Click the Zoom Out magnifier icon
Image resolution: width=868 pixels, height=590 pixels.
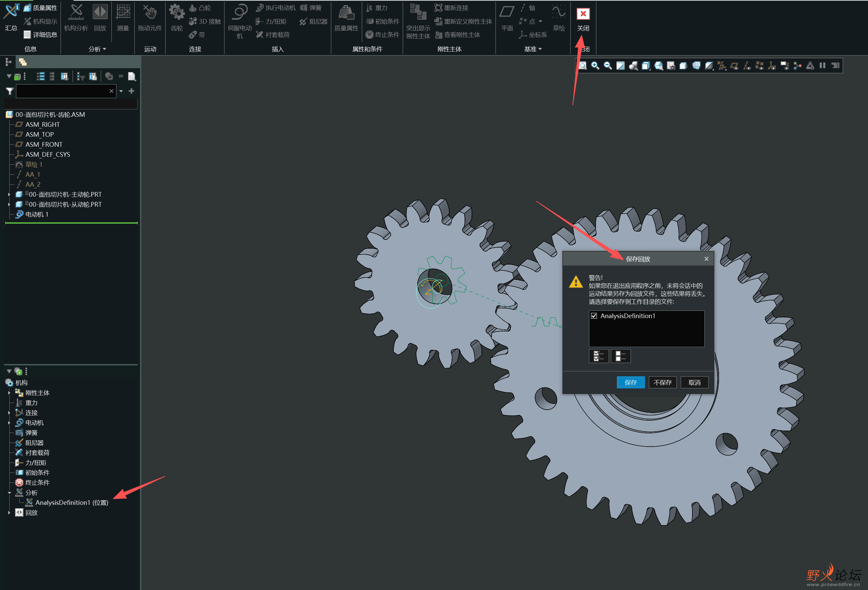click(608, 66)
